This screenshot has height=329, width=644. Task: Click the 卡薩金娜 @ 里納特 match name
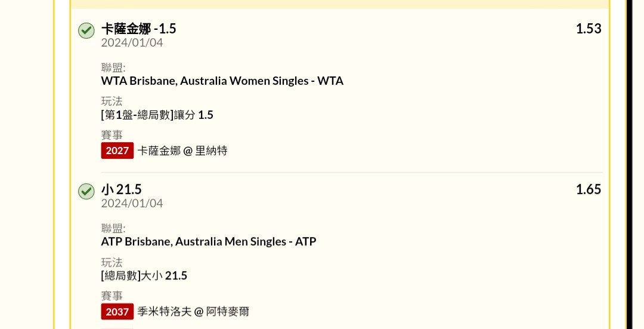click(182, 150)
